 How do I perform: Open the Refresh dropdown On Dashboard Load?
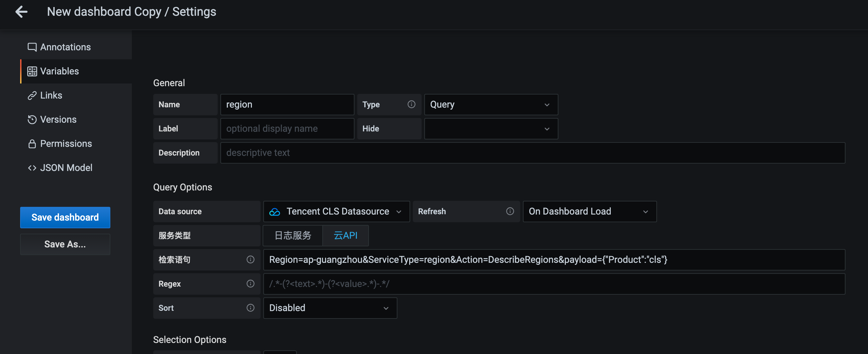click(x=589, y=211)
